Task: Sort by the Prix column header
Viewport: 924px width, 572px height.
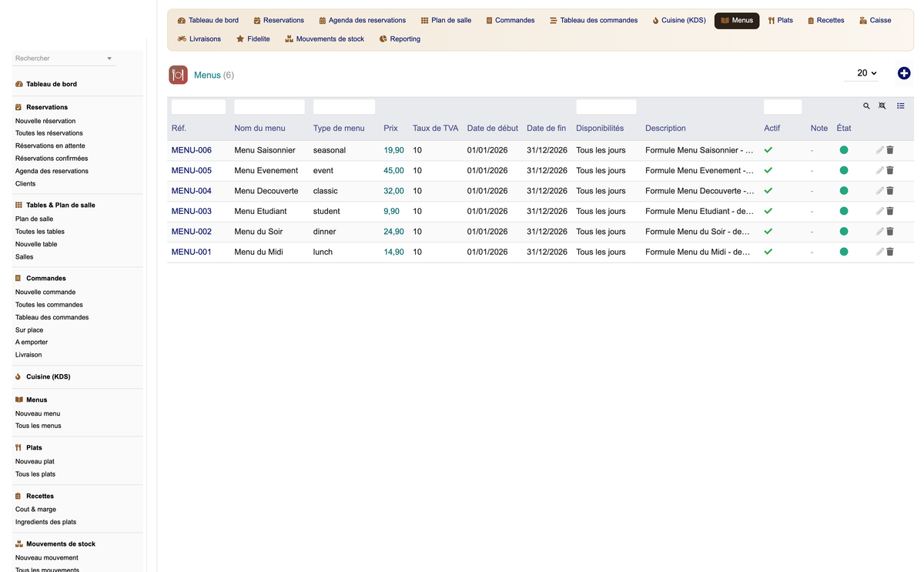Action: [391, 128]
